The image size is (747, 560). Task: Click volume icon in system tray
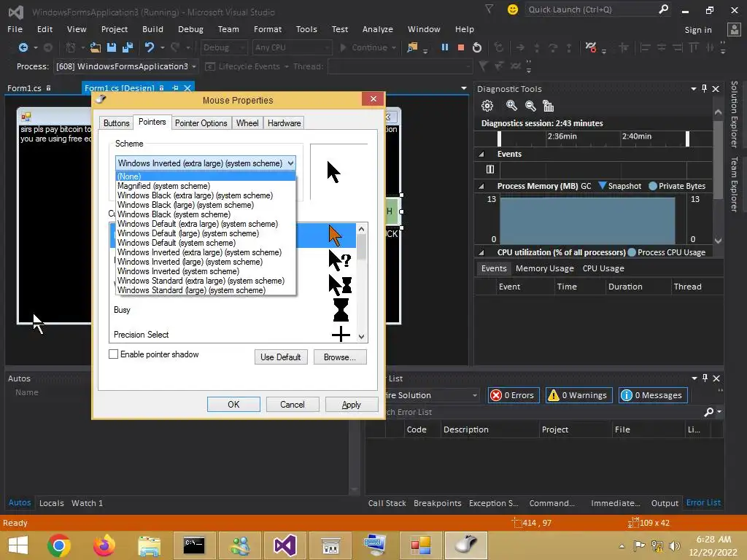pos(675,545)
